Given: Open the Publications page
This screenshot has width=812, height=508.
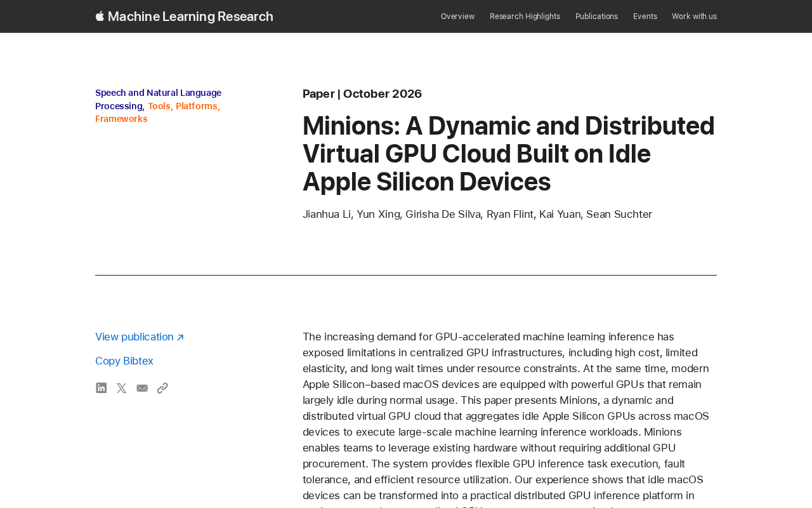Looking at the screenshot, I should [596, 17].
